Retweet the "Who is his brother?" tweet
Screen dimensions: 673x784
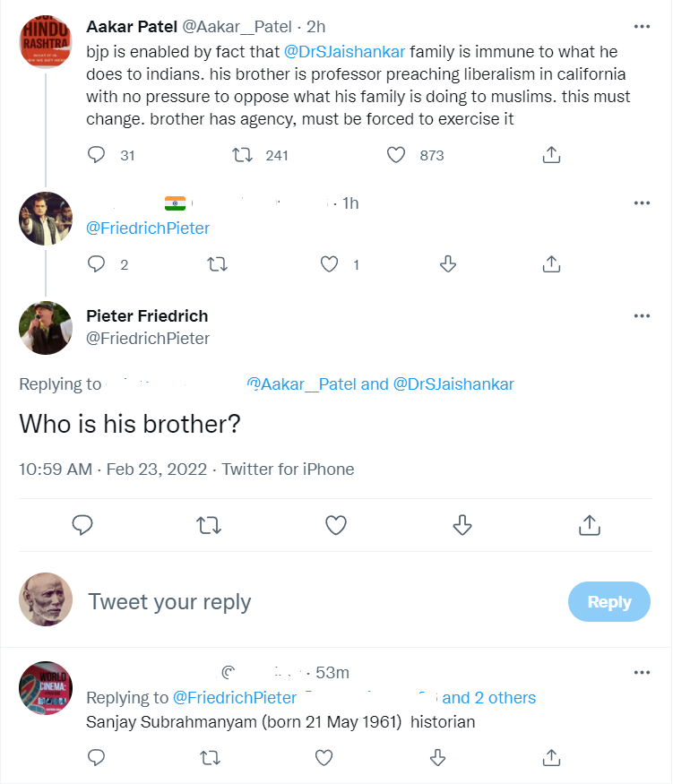click(x=209, y=525)
